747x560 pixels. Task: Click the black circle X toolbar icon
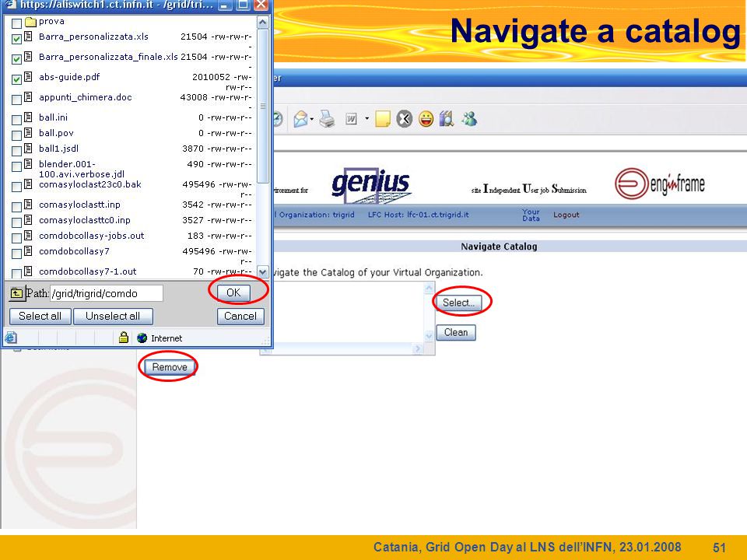click(x=404, y=118)
